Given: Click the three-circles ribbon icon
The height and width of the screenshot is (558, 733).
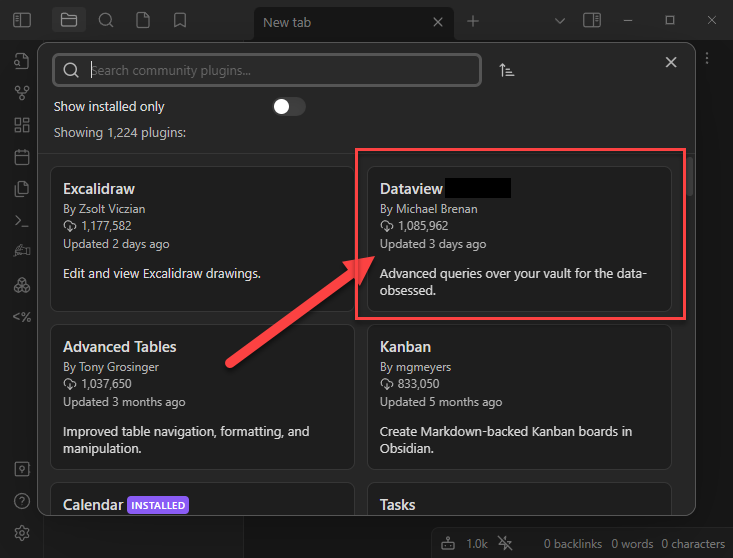Looking at the screenshot, I should (x=22, y=285).
